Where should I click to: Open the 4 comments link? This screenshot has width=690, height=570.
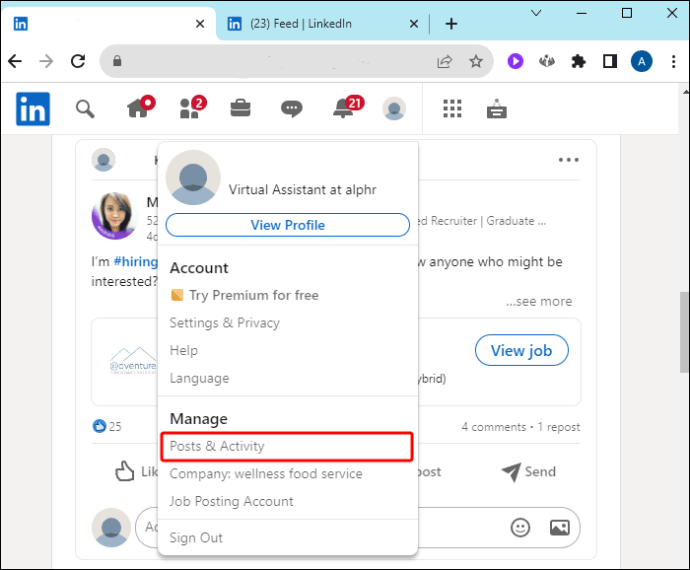click(x=494, y=427)
